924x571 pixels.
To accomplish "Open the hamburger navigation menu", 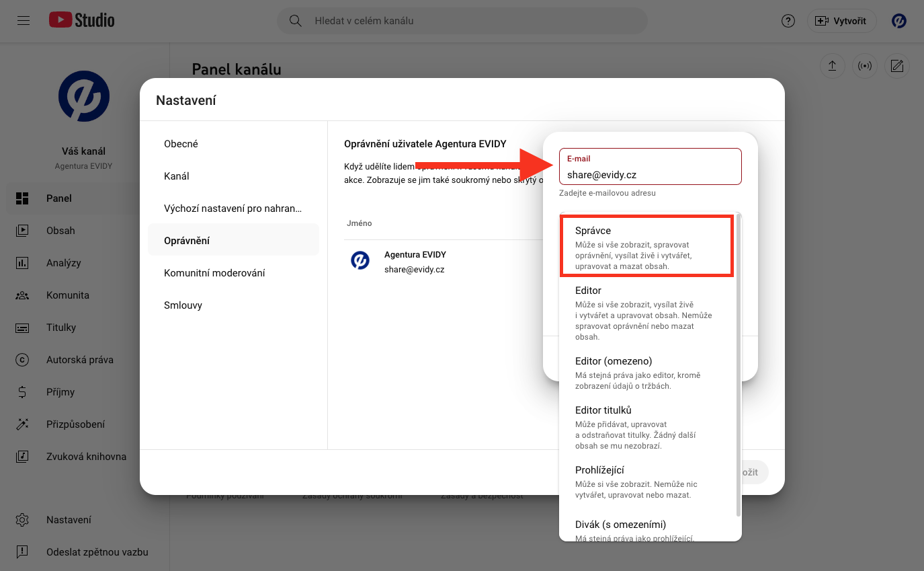I will point(24,21).
